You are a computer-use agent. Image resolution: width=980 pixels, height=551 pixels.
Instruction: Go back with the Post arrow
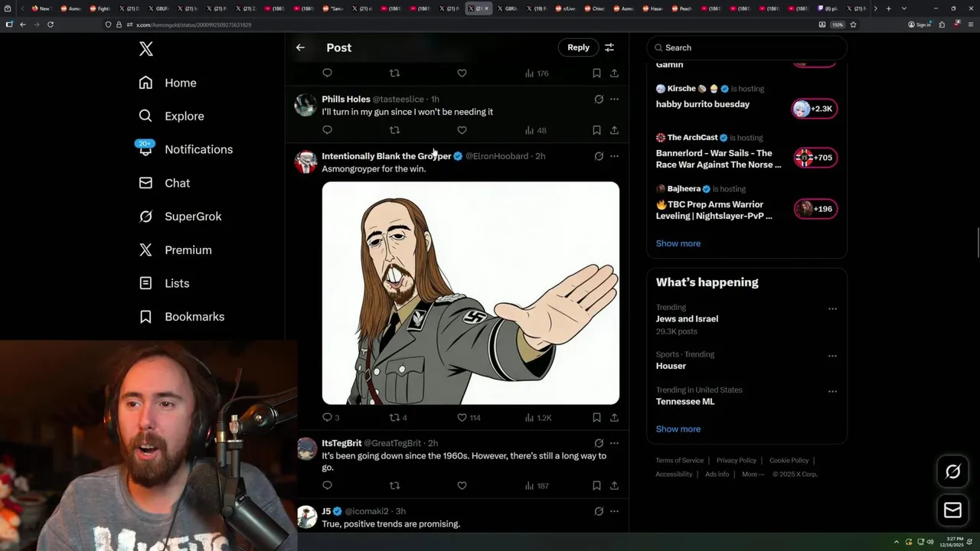pos(300,47)
